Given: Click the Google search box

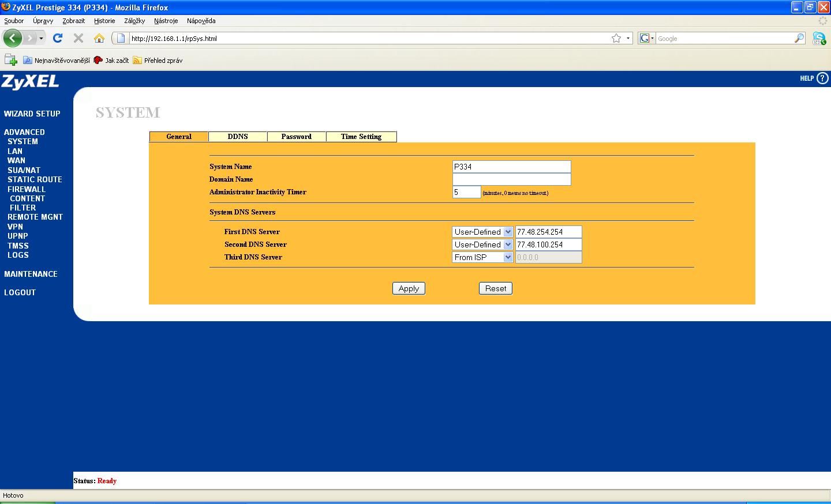Looking at the screenshot, I should coord(725,39).
